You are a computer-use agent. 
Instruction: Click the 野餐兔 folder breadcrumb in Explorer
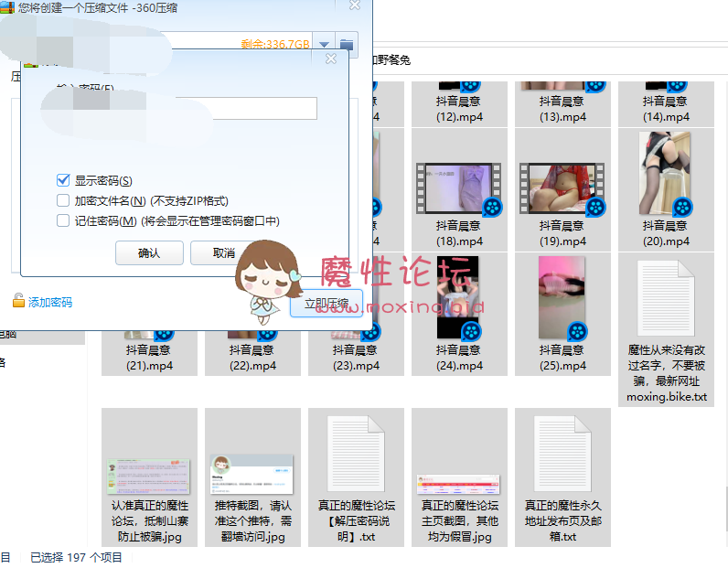tap(391, 60)
